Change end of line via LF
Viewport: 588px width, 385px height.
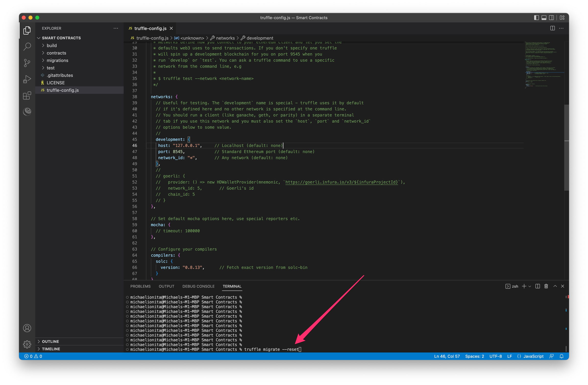click(x=509, y=356)
